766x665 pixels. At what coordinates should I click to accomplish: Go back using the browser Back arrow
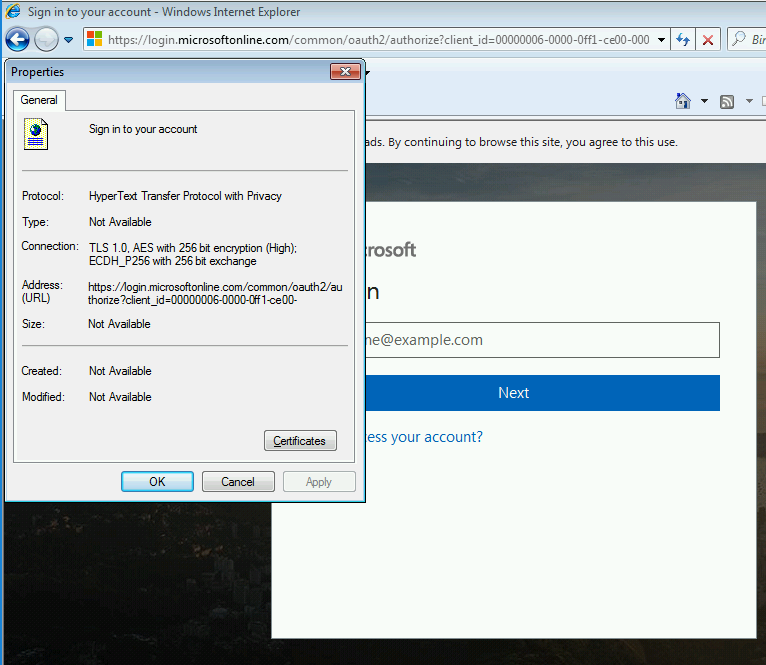(18, 40)
